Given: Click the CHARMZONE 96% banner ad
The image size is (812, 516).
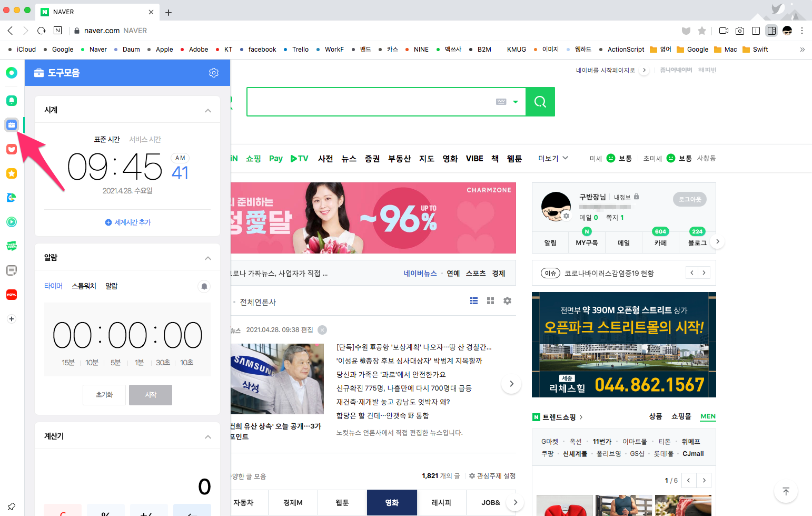Looking at the screenshot, I should 373,218.
